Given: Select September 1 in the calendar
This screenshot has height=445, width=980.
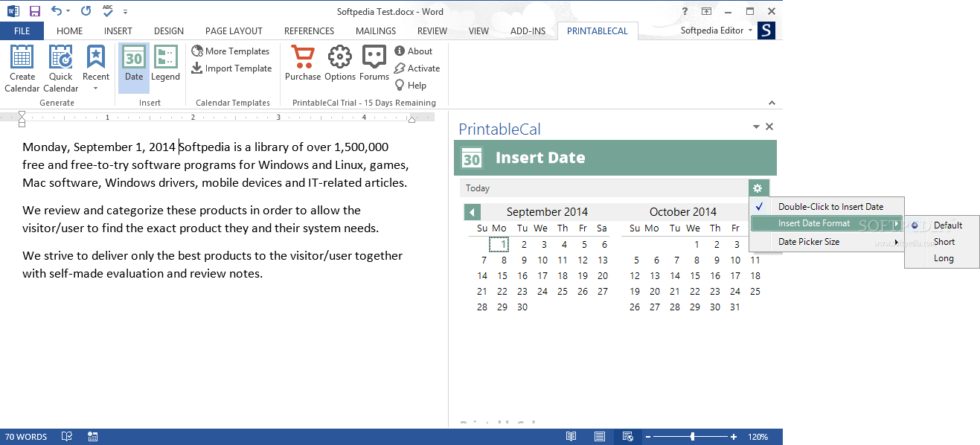Looking at the screenshot, I should [500, 244].
